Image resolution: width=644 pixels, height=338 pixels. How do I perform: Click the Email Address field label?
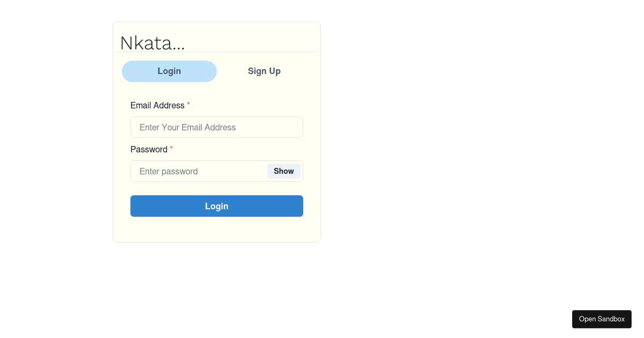pyautogui.click(x=157, y=105)
